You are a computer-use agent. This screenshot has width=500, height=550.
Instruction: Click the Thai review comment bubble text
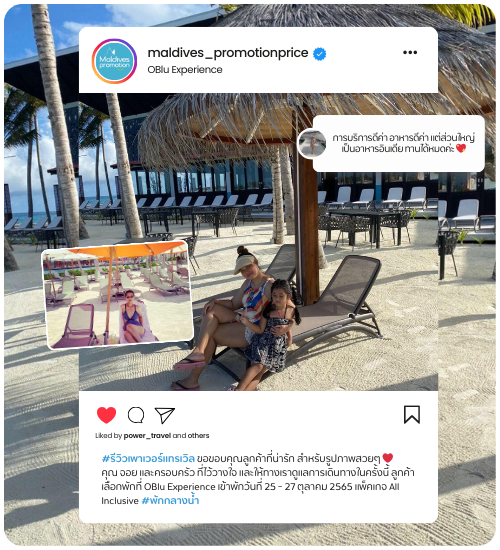(404, 143)
